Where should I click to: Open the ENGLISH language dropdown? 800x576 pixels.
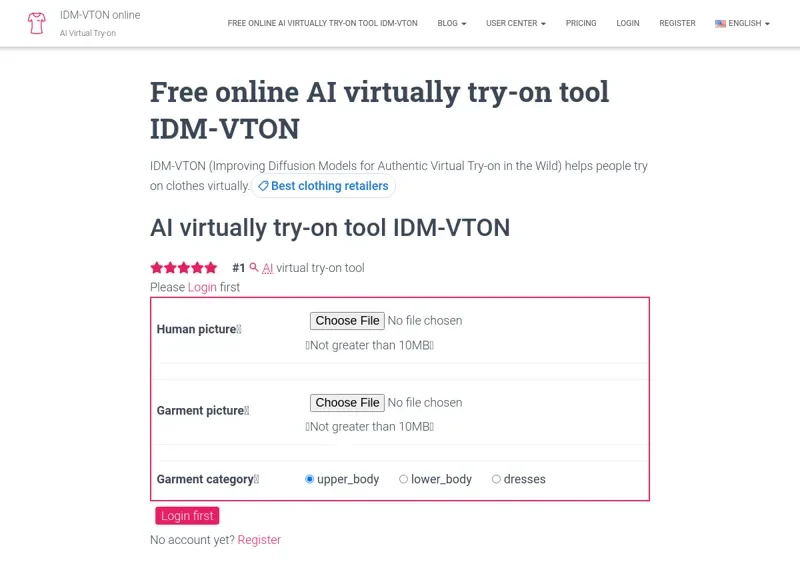742,23
